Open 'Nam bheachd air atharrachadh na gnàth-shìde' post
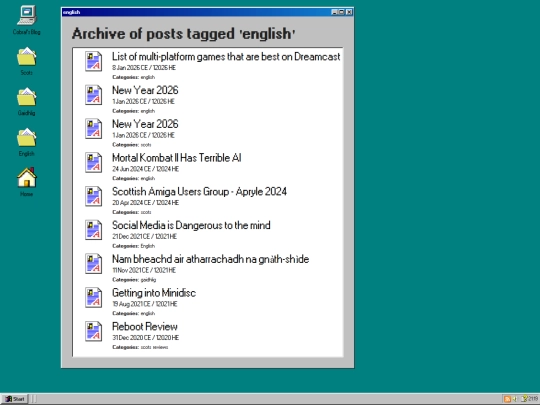Screen dimensions: 540x405 (210, 259)
